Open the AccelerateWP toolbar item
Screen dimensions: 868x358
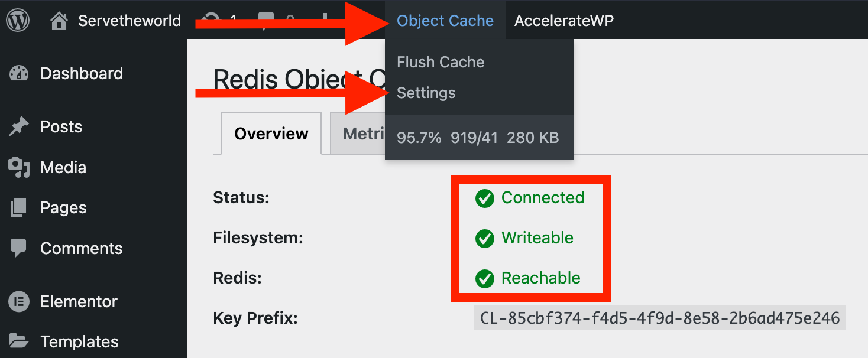(x=564, y=21)
